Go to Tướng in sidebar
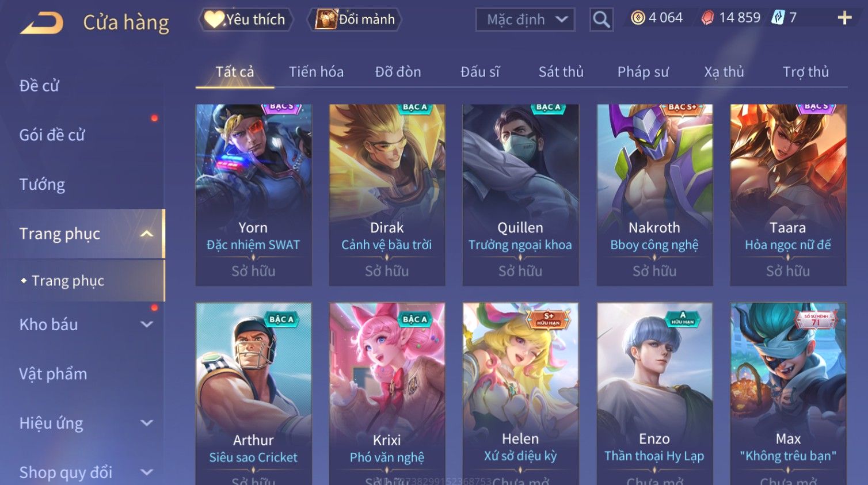The width and height of the screenshot is (868, 485). click(42, 184)
